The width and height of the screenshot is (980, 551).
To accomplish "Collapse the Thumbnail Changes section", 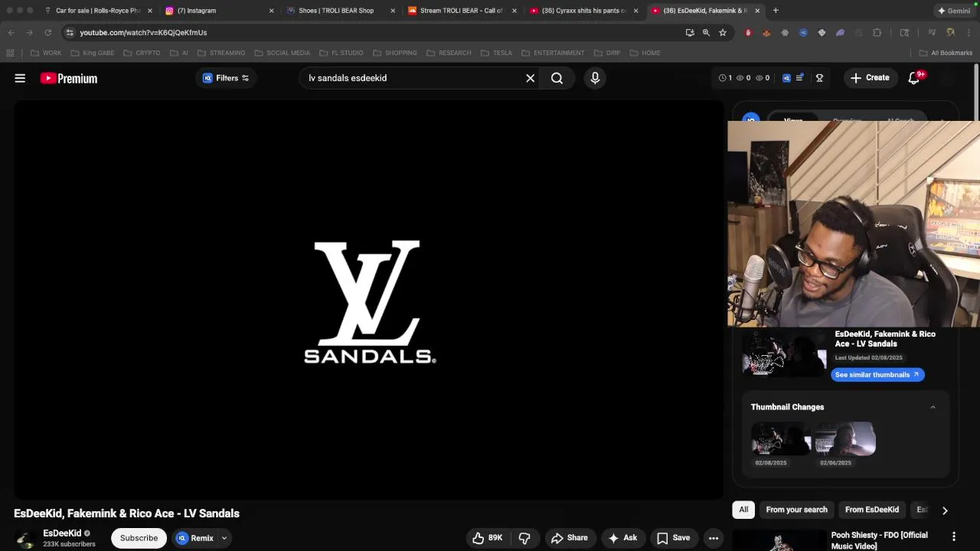I will coord(933,407).
